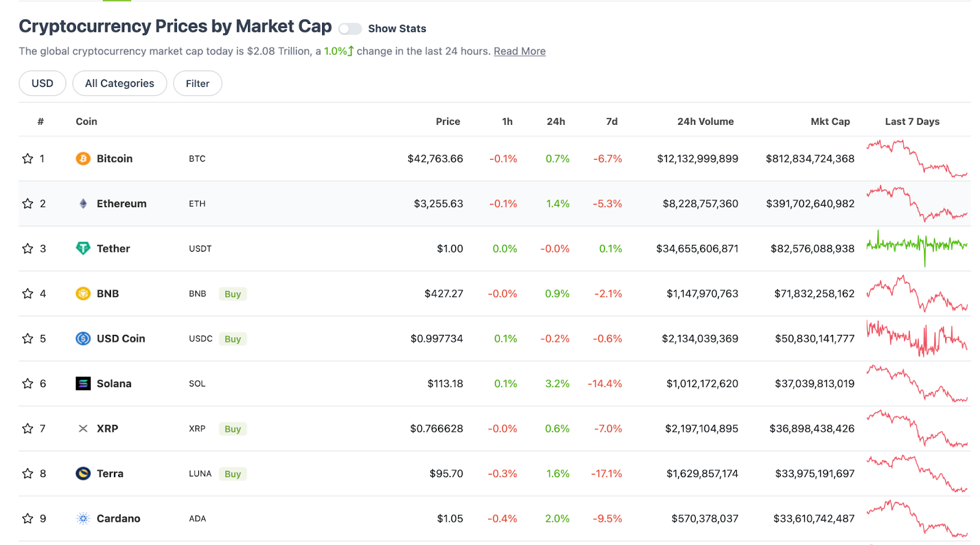Click the BNB yellow logo
This screenshot has height=545, width=980.
point(83,293)
